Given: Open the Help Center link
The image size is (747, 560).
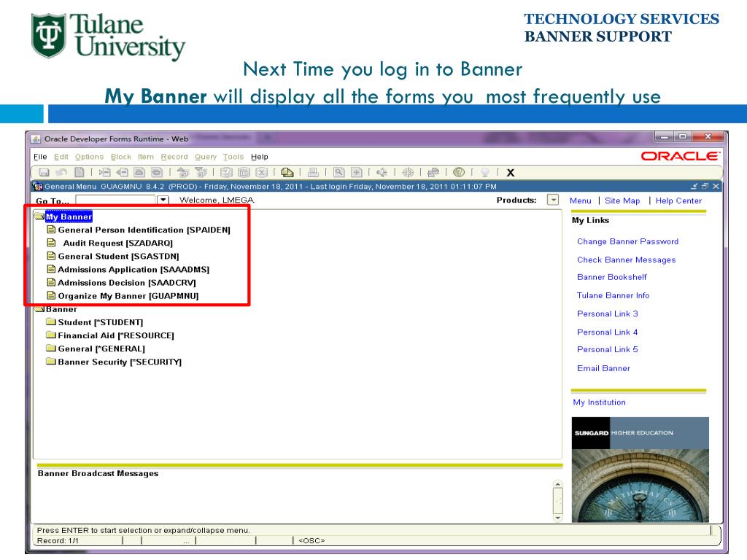Looking at the screenshot, I should coord(678,201).
